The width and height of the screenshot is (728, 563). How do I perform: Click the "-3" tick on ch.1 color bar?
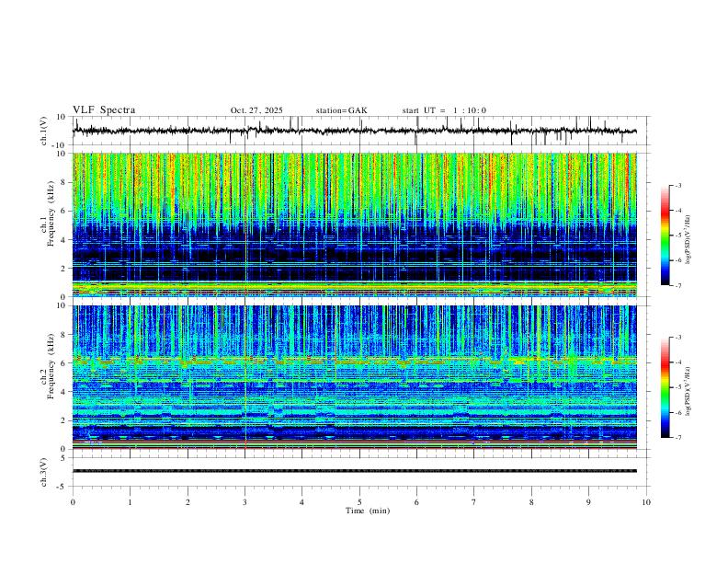(x=677, y=185)
